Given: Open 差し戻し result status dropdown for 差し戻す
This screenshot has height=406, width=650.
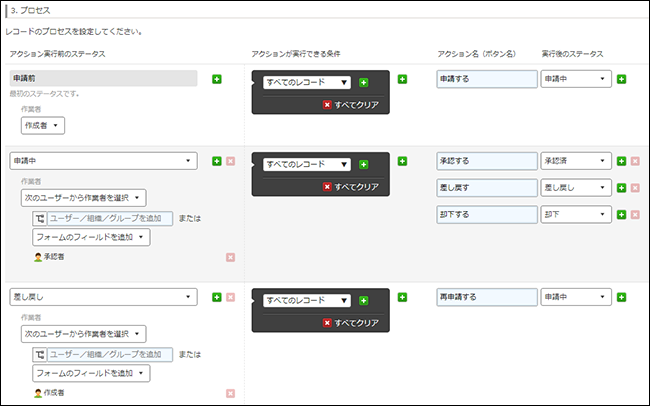Looking at the screenshot, I should [x=576, y=187].
